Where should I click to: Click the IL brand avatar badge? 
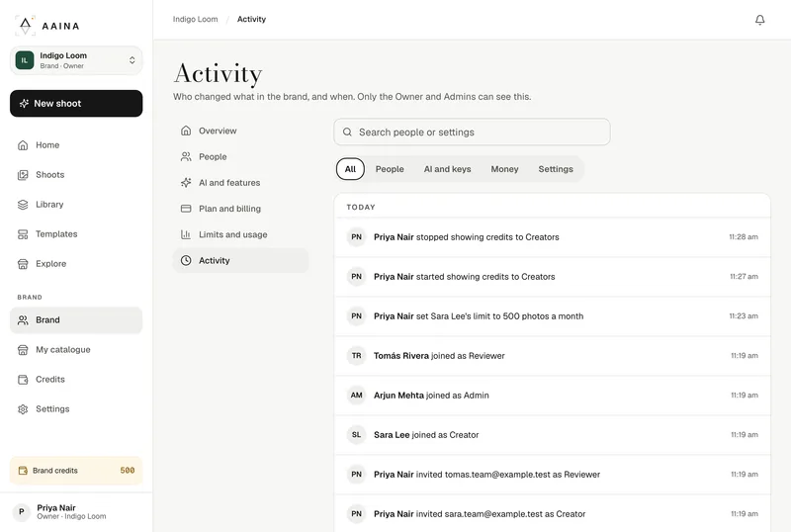tap(24, 60)
